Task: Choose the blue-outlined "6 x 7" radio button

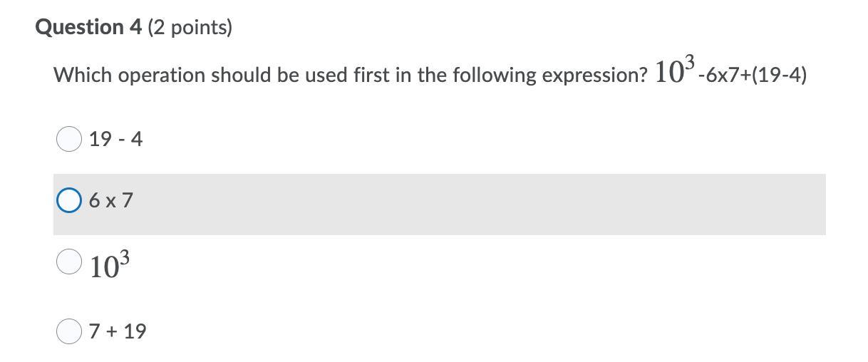Action: (x=69, y=201)
